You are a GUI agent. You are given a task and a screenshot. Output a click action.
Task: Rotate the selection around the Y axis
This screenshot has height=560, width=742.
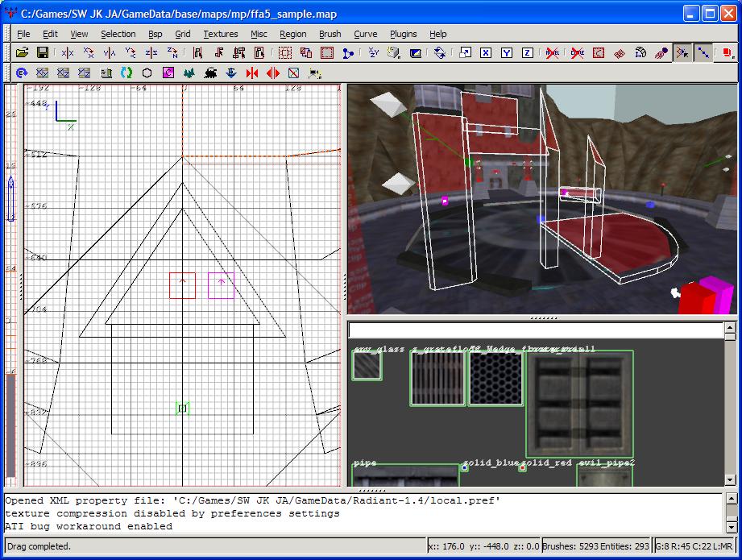coord(131,52)
